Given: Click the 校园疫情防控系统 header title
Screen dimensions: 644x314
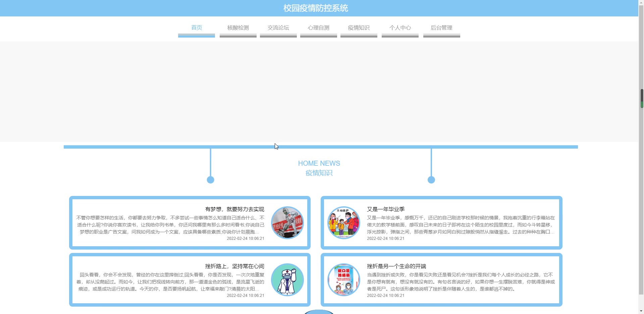Looking at the screenshot, I should [316, 8].
